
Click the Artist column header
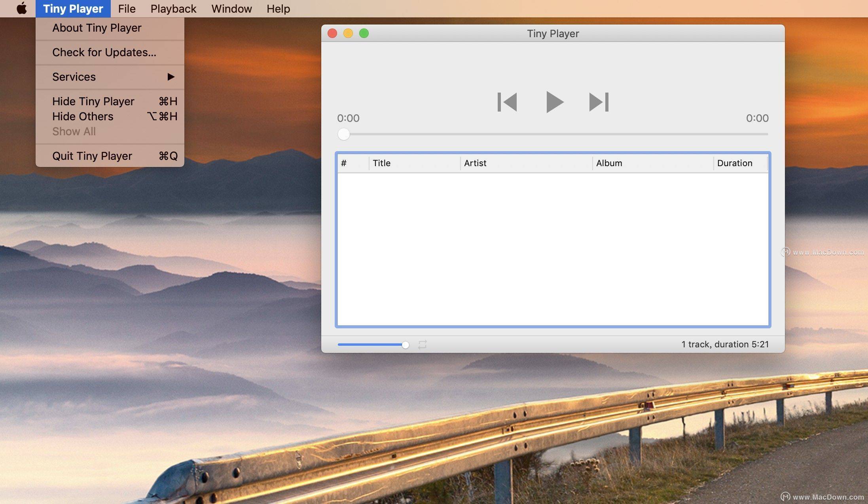point(474,163)
